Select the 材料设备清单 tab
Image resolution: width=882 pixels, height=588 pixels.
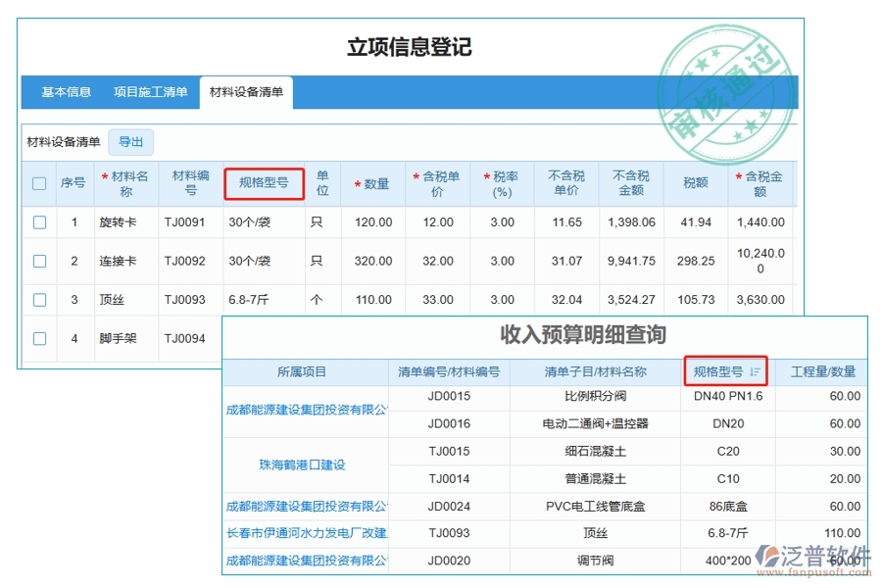pos(246,93)
